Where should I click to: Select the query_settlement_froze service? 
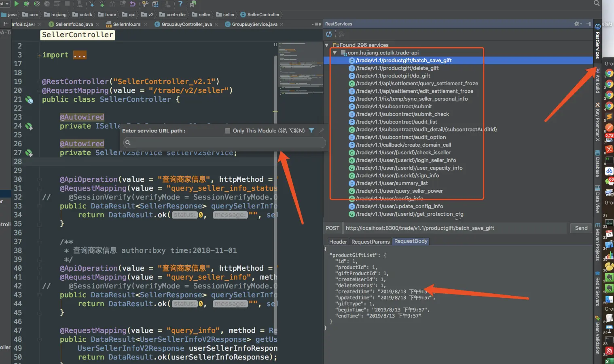pos(417,83)
